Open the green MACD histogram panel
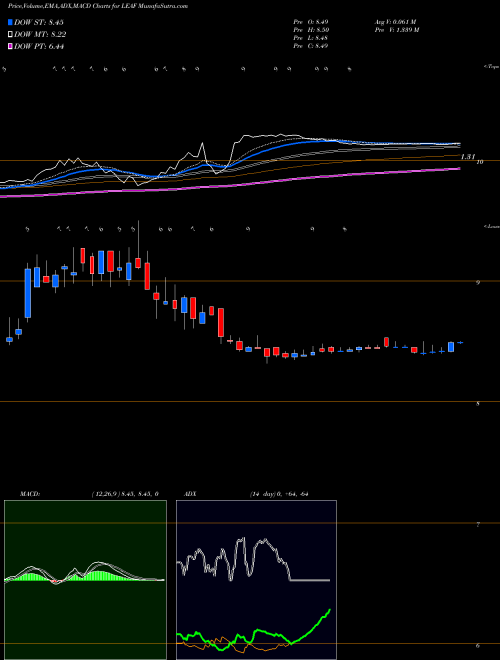Screen dimensions: 500x660 (85, 580)
